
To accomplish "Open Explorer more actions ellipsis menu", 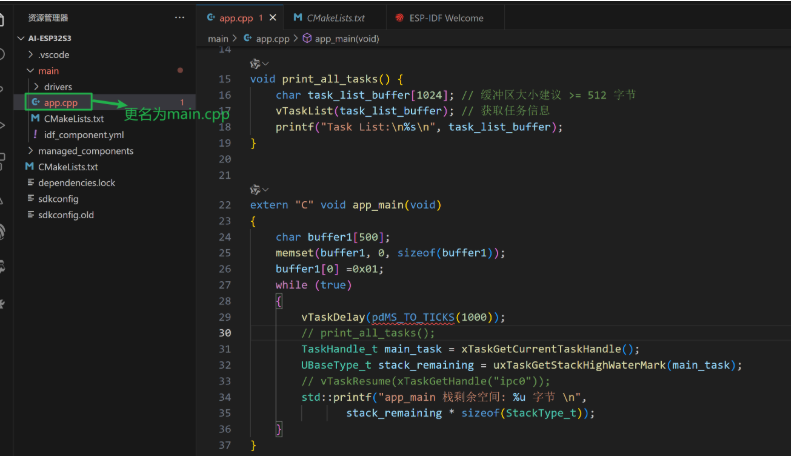I will point(180,18).
